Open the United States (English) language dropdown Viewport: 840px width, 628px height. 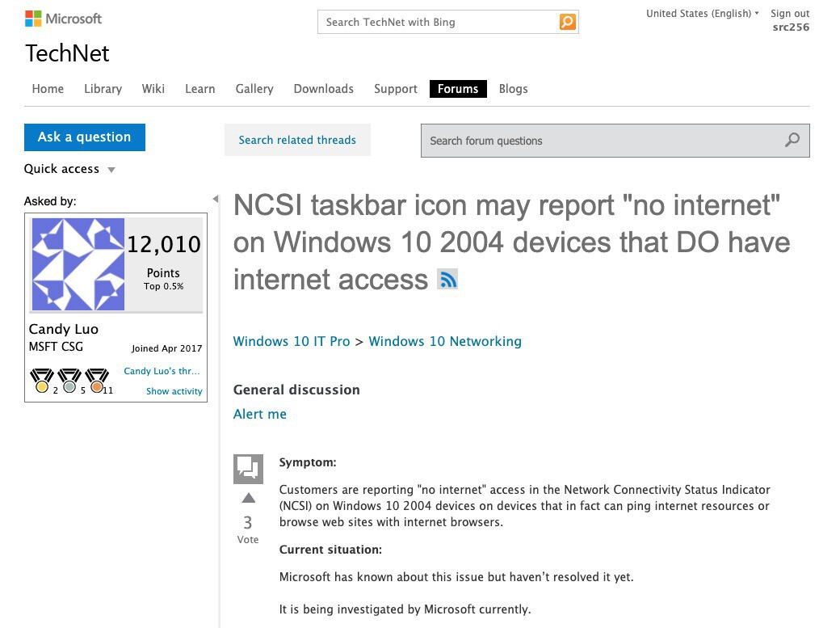tap(703, 14)
